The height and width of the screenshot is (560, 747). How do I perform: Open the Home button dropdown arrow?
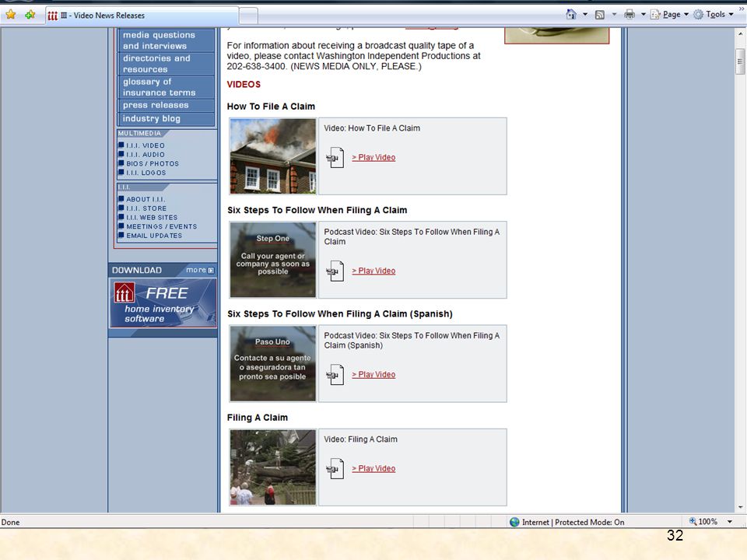click(x=585, y=14)
